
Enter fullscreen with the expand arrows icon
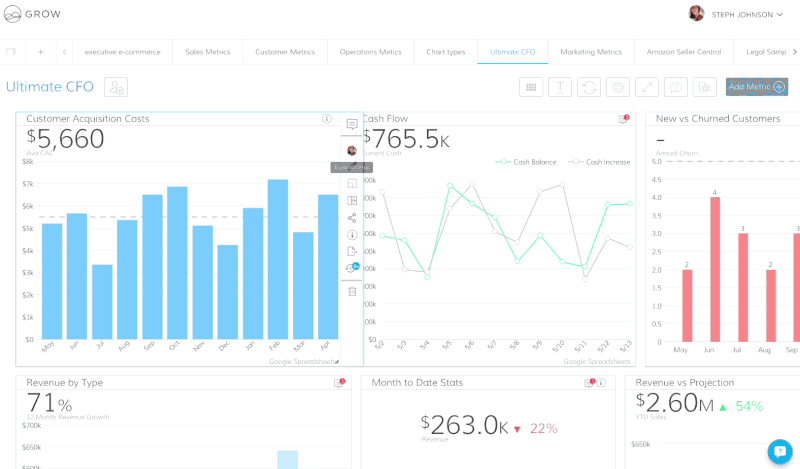(x=647, y=87)
